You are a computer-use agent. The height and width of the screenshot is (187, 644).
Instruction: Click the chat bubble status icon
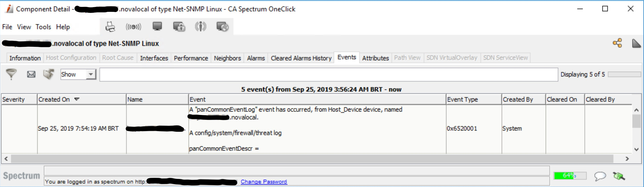coord(600,176)
